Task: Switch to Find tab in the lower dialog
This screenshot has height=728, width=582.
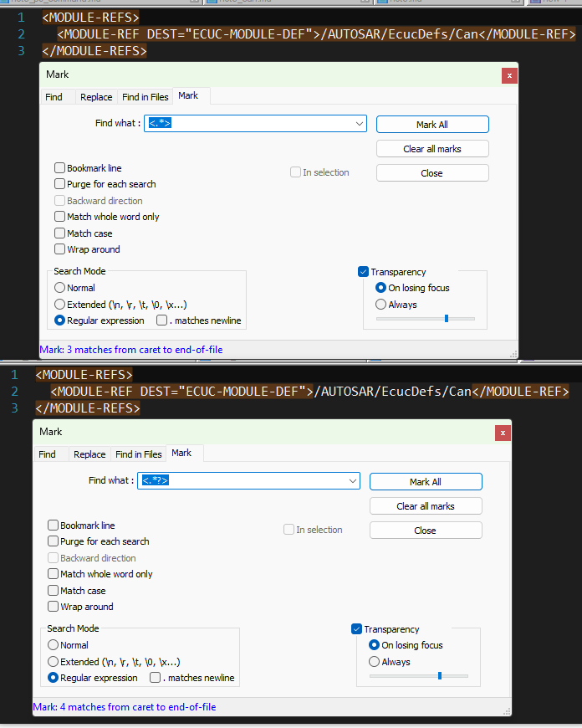Action: pos(48,454)
